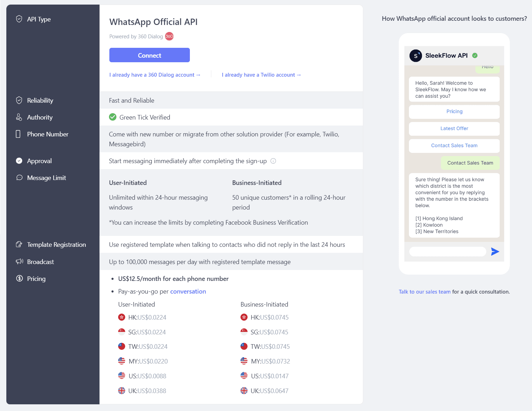Open 'I already have a Twilio account' link

point(261,75)
